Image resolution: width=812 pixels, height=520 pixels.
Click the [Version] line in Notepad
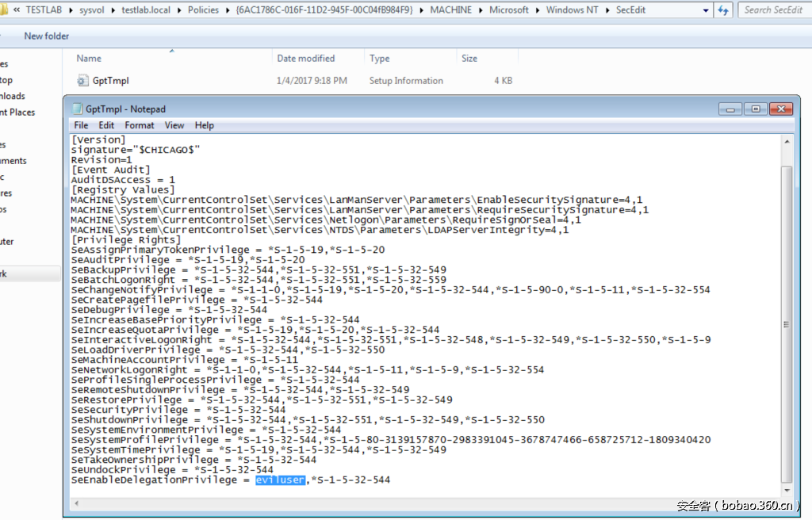click(98, 140)
